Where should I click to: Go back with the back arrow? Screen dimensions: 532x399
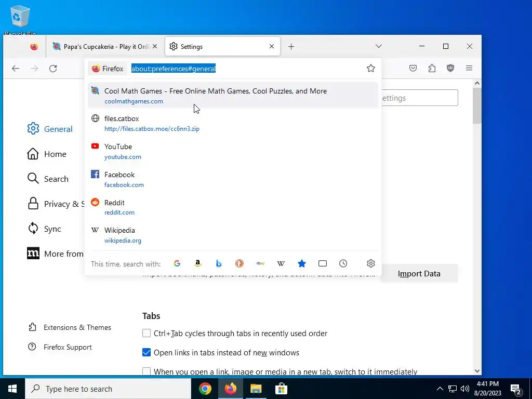(16, 69)
